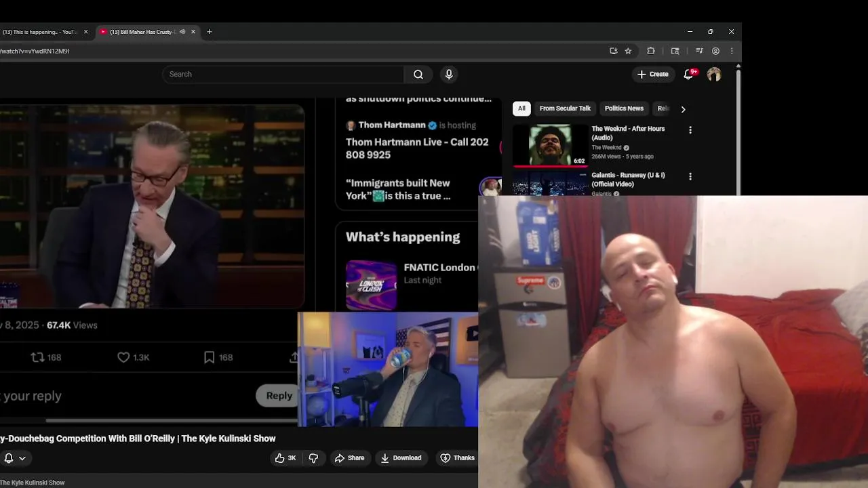Viewport: 868px width, 488px height.
Task: Open options menu for The Weeknd video
Action: pyautogui.click(x=690, y=130)
